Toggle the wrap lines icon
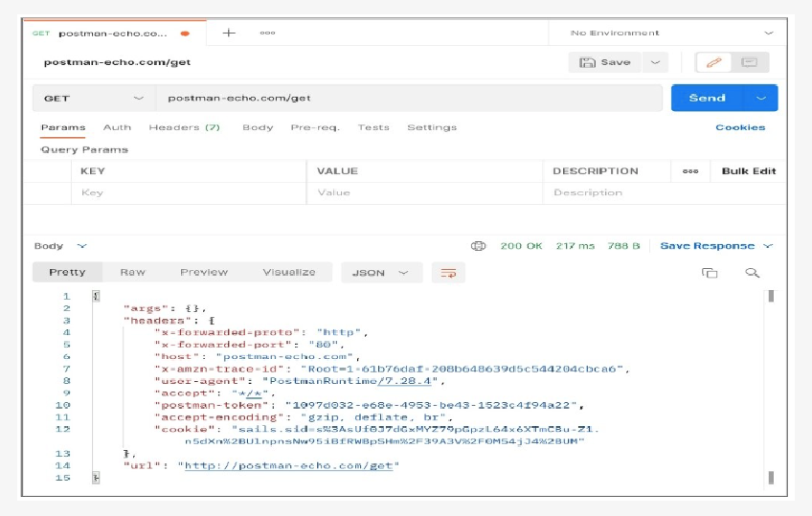The height and width of the screenshot is (516, 812). [448, 273]
